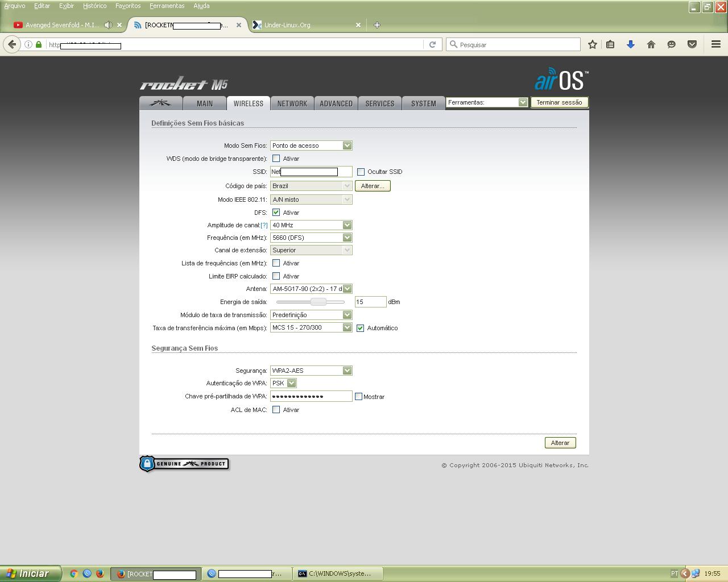Close the ROCKET airOS browser tab
Viewport: 728px width, 582px height.
[x=239, y=25]
